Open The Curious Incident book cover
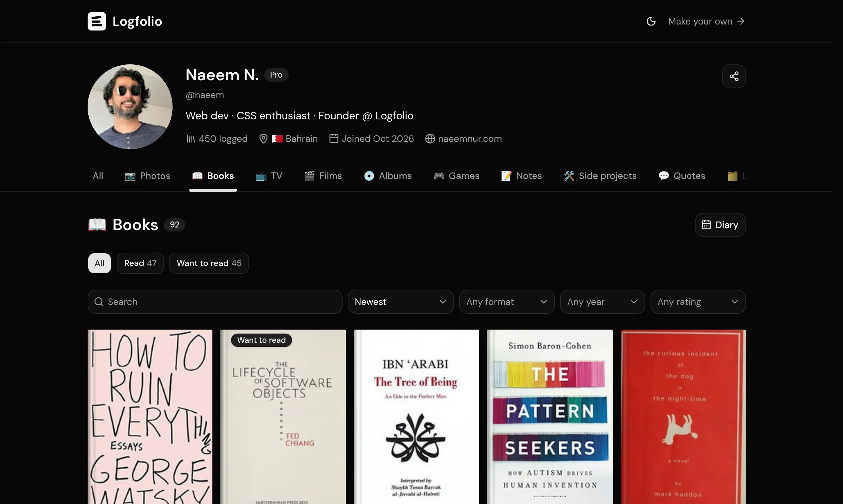 pyautogui.click(x=683, y=417)
